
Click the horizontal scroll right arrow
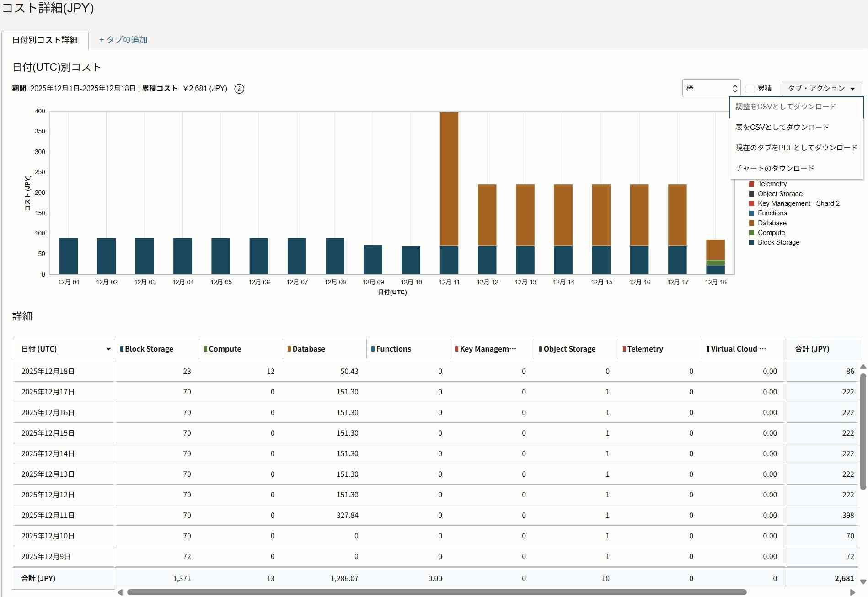pos(852,592)
